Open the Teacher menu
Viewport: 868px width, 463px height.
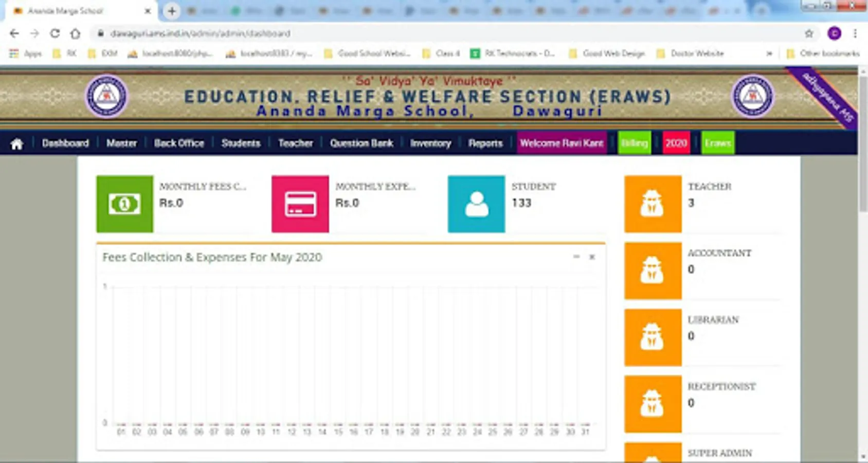[295, 143]
